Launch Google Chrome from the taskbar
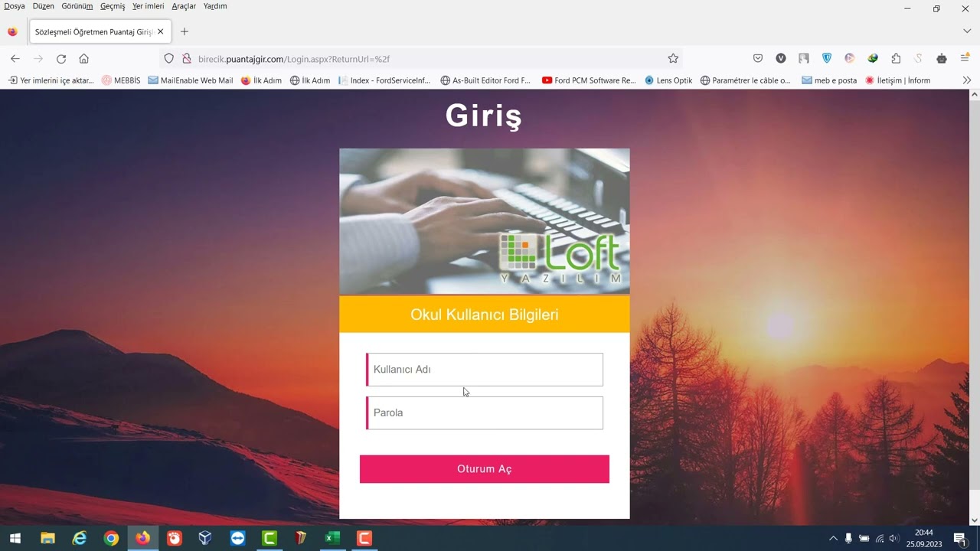980x551 pixels. pos(112,538)
